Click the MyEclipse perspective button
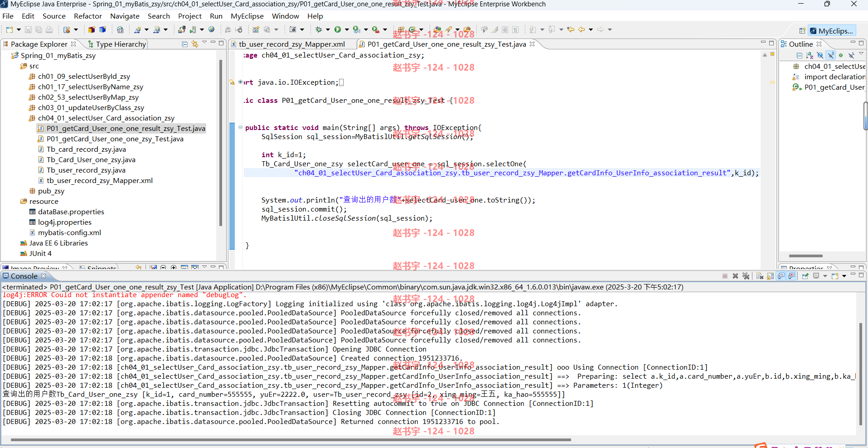This screenshot has width=868, height=448. point(832,31)
